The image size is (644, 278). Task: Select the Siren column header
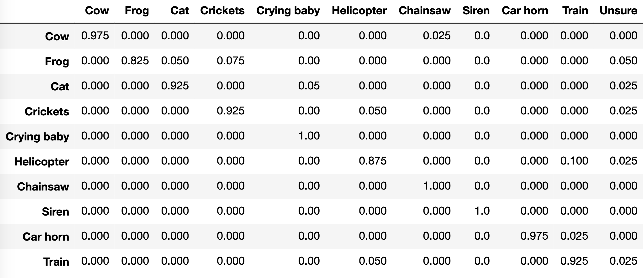pos(476,11)
